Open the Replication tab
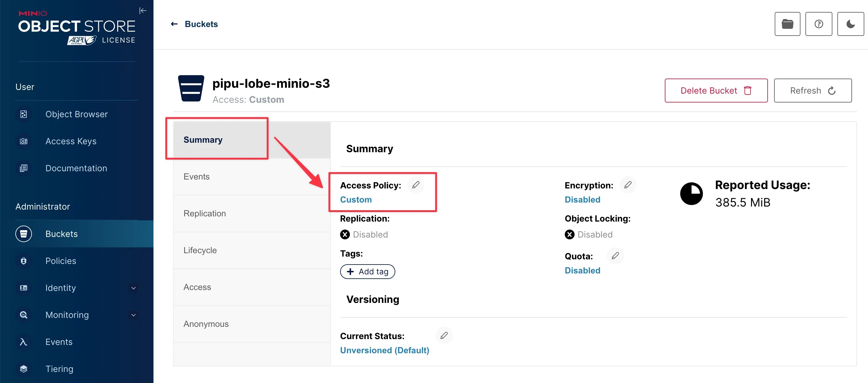This screenshot has width=868, height=383. tap(204, 214)
